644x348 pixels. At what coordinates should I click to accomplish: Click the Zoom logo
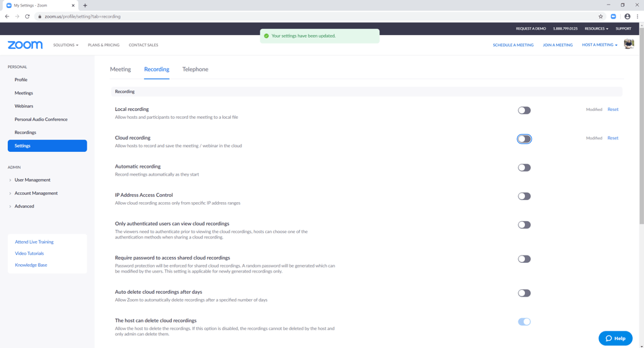click(25, 45)
